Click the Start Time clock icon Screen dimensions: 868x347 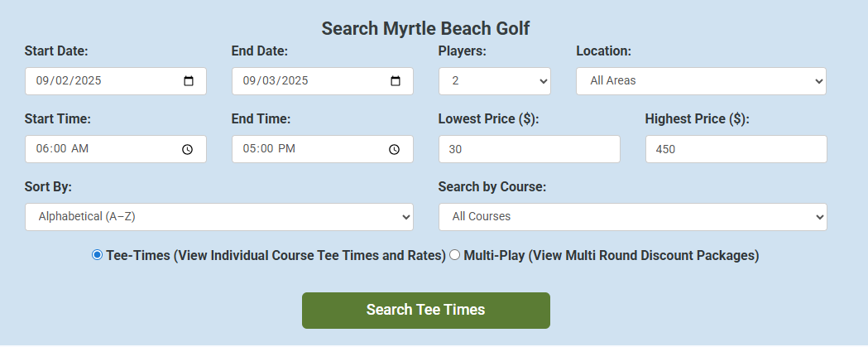188,149
